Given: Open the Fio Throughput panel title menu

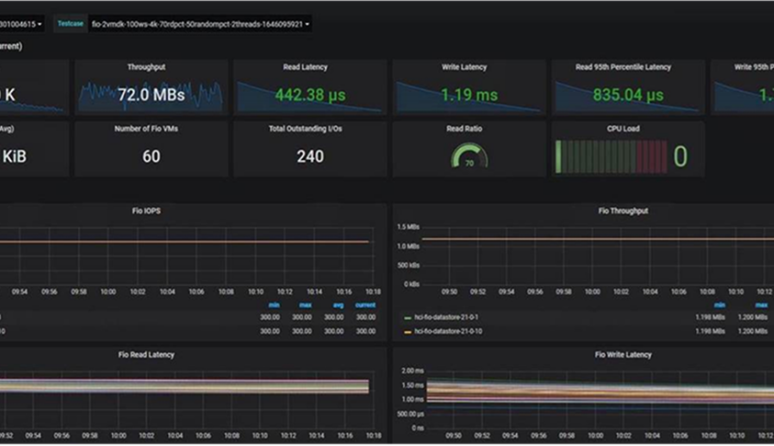Looking at the screenshot, I should (x=622, y=211).
